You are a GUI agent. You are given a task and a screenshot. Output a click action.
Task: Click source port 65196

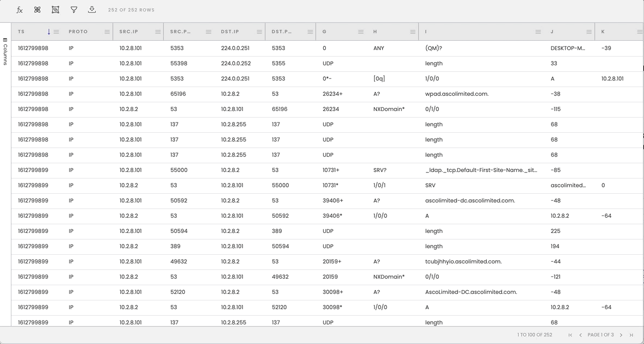tap(178, 94)
